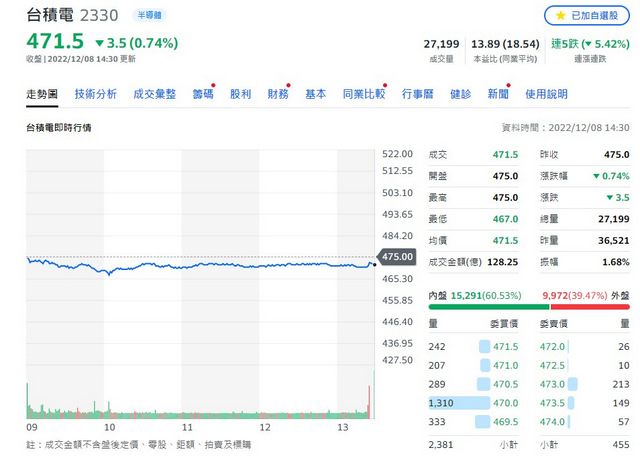The image size is (640, 458).
Task: Click the 成交金額(億) value 128.25
Action: (x=502, y=262)
